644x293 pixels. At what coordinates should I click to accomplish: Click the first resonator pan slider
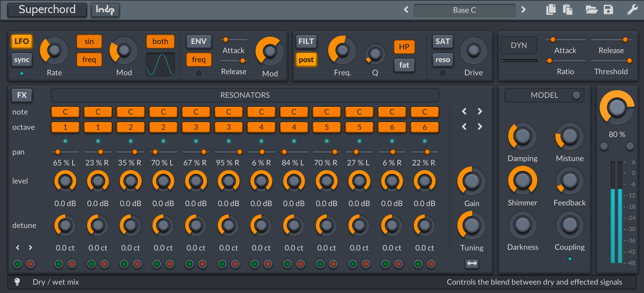(x=65, y=152)
